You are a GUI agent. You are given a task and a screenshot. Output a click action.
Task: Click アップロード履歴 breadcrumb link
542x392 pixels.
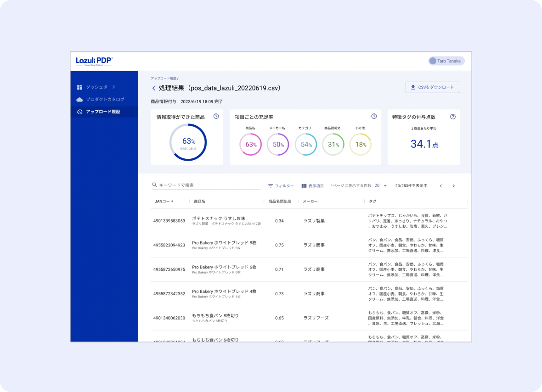[164, 79]
